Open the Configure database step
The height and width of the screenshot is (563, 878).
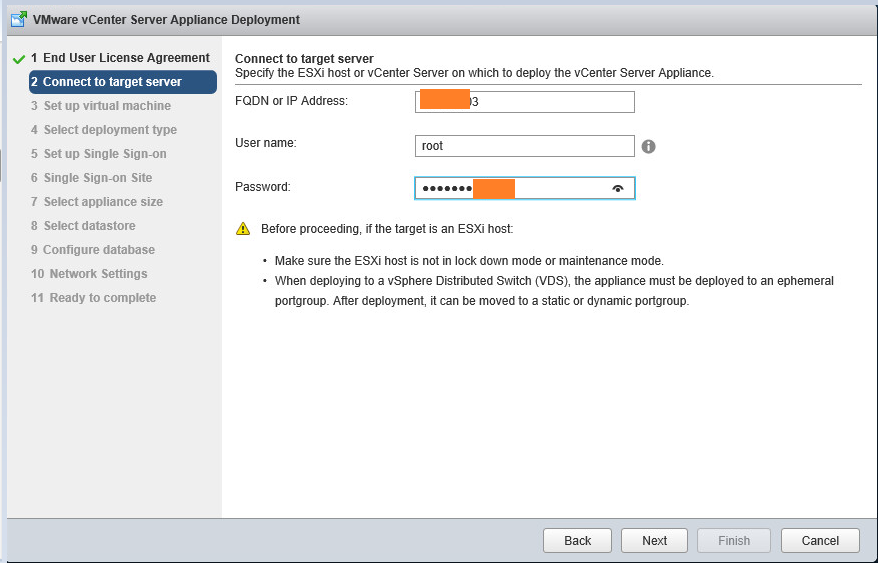pos(93,250)
